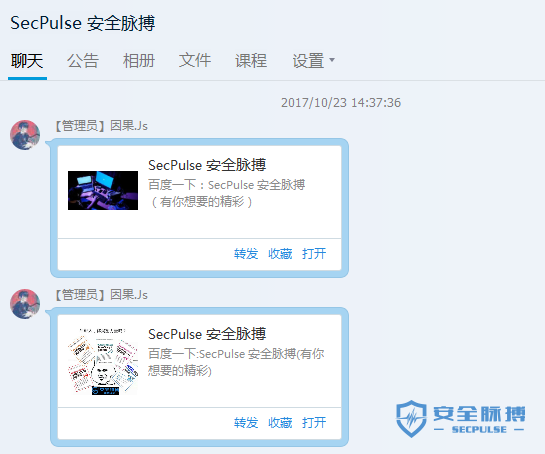
Task: Go to the 文件 tab
Action: (195, 61)
